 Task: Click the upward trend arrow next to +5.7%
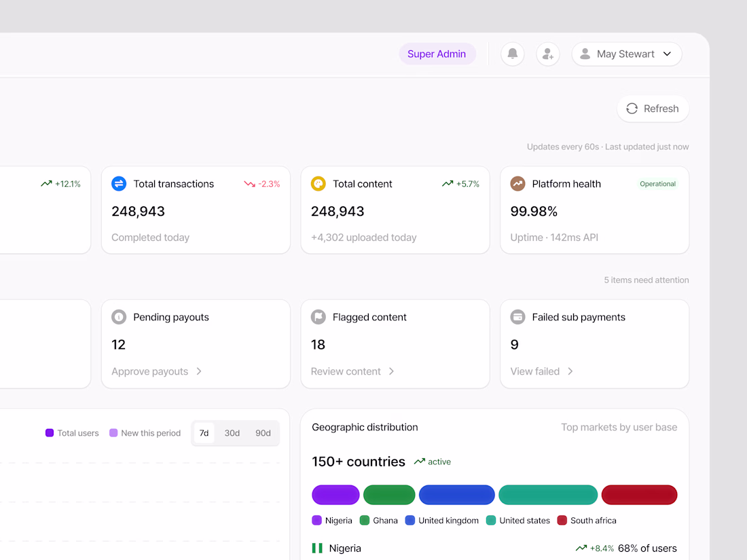click(448, 184)
